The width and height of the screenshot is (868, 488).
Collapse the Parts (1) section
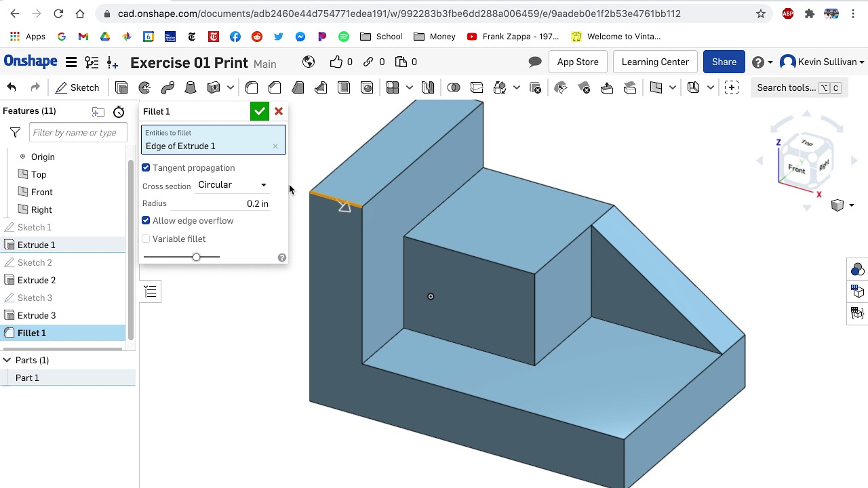click(x=7, y=360)
